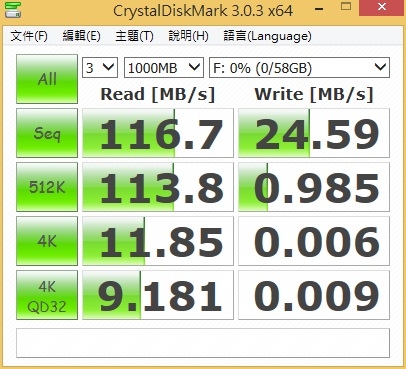This screenshot has height=369, width=406.
Task: Start the Seq benchmark test
Action: tap(47, 133)
